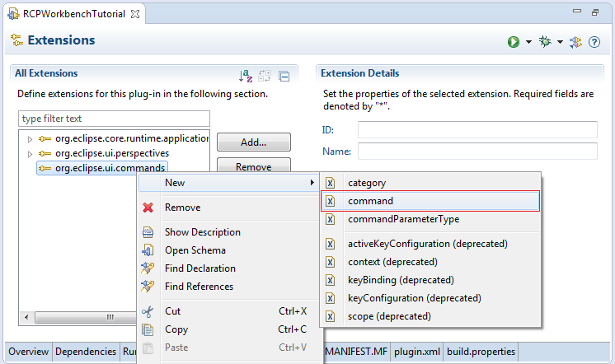Choose Find Declaration in context menu
Image resolution: width=615 pixels, height=364 pixels.
pos(229,268)
